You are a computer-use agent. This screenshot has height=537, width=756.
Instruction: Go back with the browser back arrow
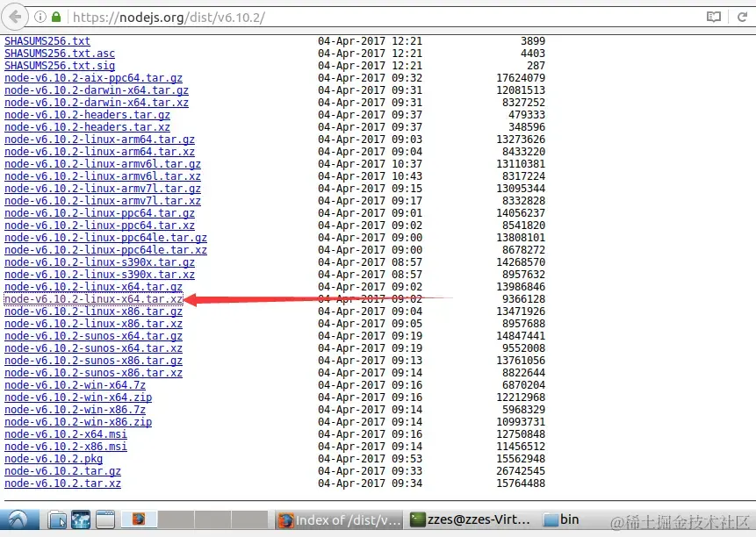tap(16, 18)
